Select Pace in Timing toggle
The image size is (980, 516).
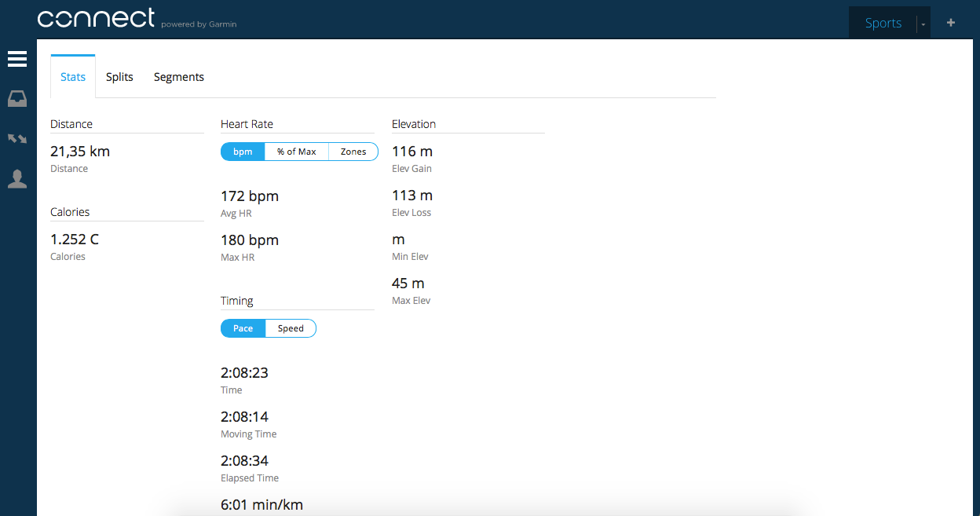coord(243,328)
